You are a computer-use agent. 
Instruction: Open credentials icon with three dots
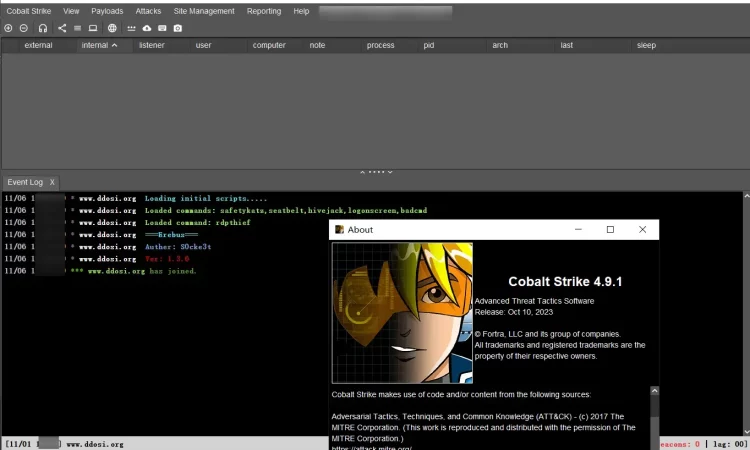[132, 28]
